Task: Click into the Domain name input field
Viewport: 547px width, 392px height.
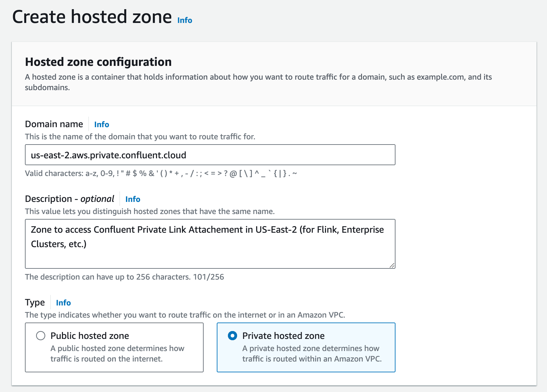Action: (210, 155)
